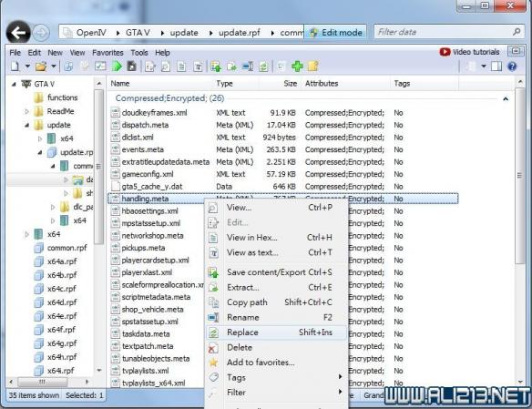Screen dimensions: 532x409
Task: Open the Edit menu
Action: pyautogui.click(x=35, y=53)
